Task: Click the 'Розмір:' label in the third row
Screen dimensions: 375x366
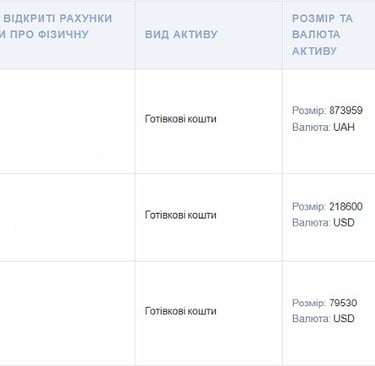Action: click(309, 303)
